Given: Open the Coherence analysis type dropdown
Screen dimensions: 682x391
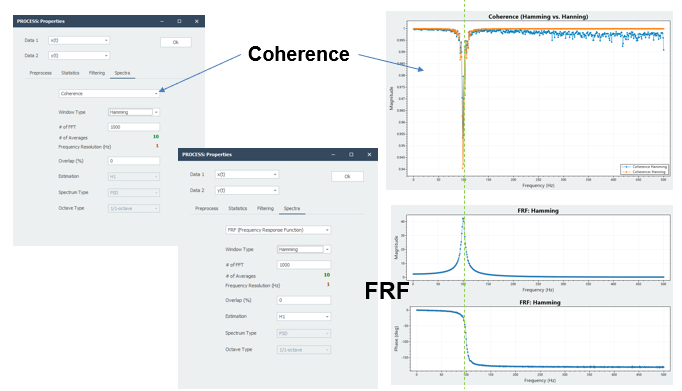Looking at the screenshot, I should tap(109, 94).
